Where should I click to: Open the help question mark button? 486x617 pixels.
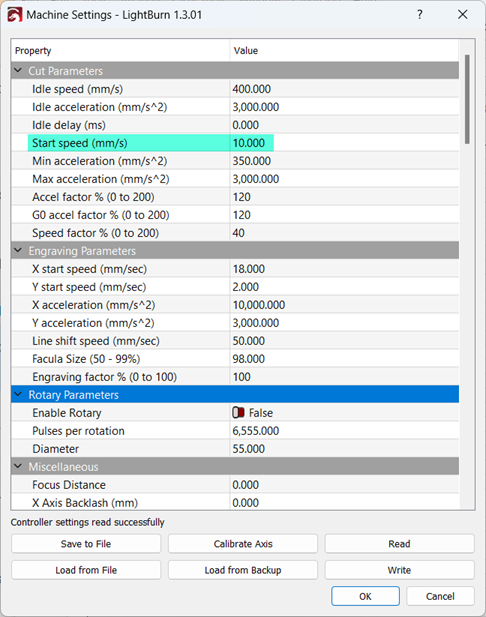[420, 15]
